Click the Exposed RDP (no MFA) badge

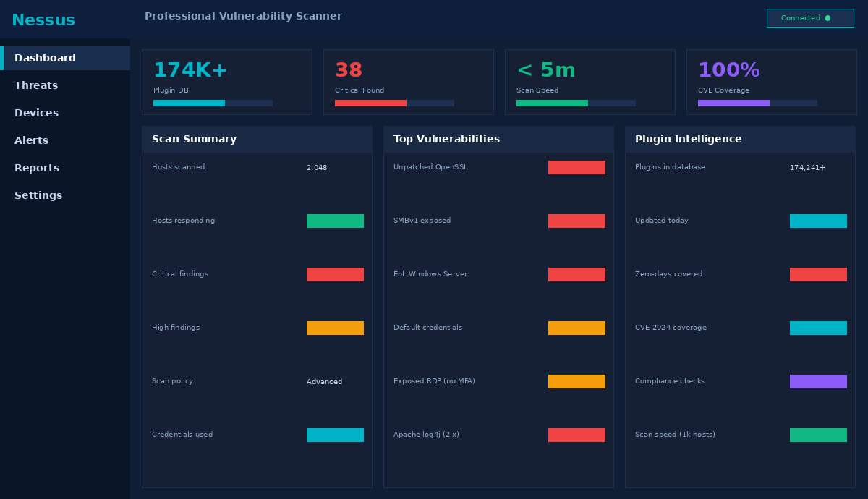click(576, 381)
